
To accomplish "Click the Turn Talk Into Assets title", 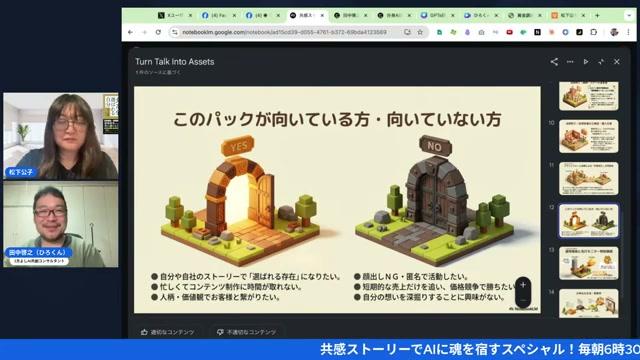I will [x=175, y=62].
